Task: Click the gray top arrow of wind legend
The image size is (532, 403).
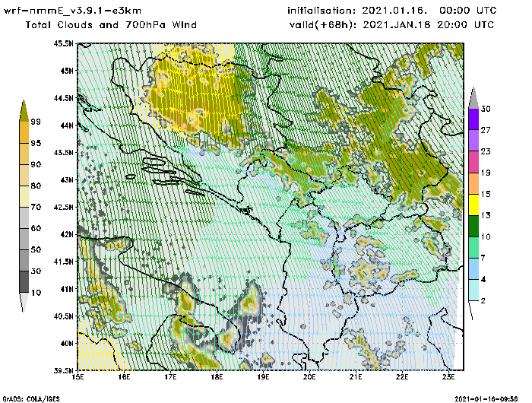Action: pos(473,98)
